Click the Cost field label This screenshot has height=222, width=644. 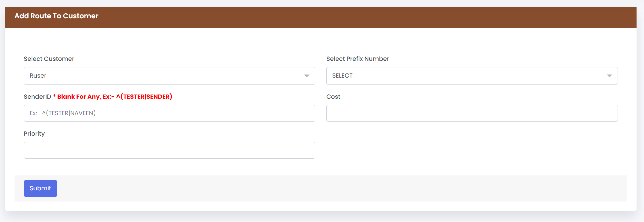(333, 97)
